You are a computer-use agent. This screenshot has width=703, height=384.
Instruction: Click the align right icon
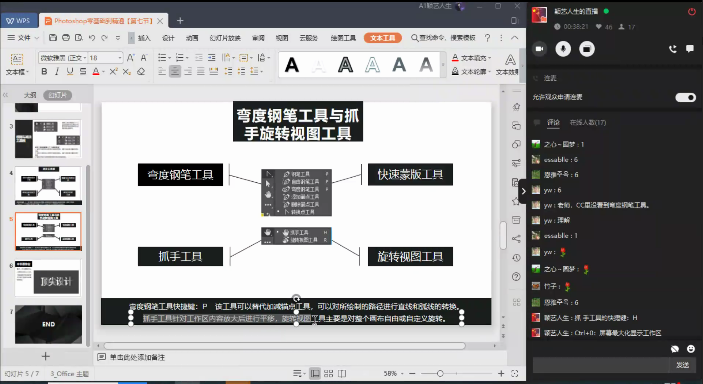(x=188, y=71)
